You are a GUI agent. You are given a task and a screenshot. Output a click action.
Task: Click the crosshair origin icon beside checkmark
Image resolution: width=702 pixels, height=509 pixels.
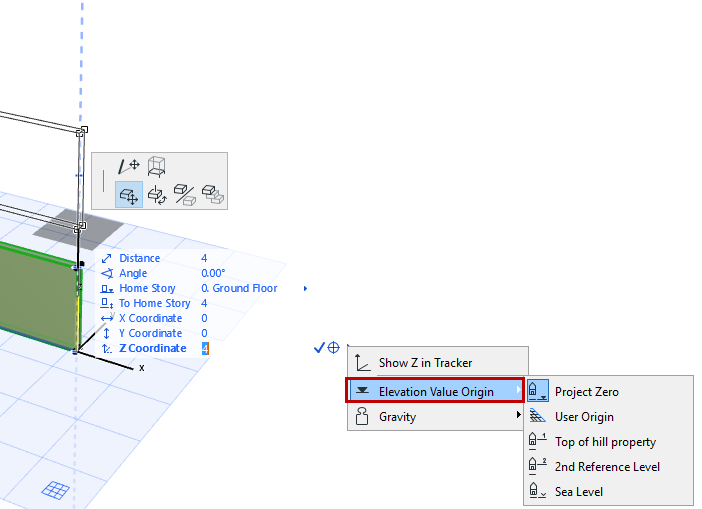tap(334, 347)
